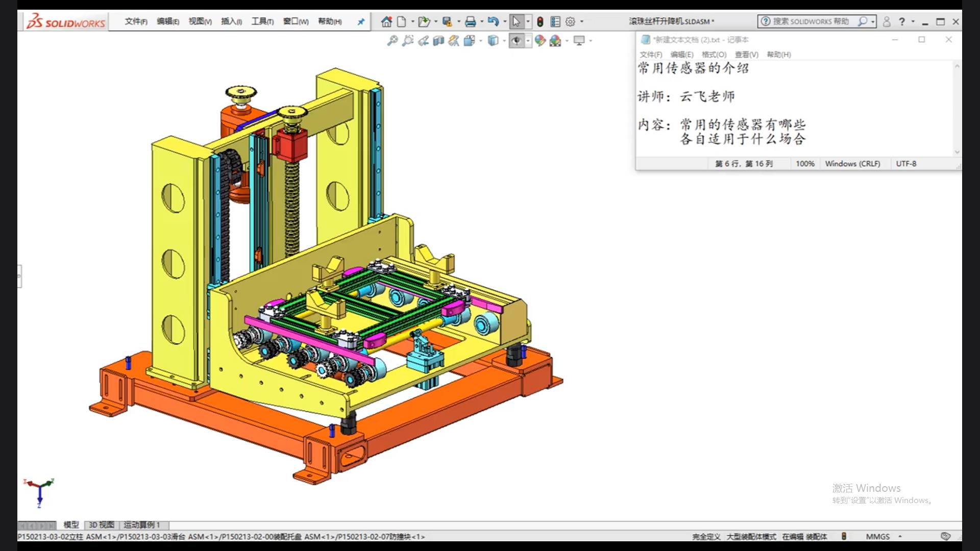The width and height of the screenshot is (980, 551).
Task: Click the View Orientation cube icon
Action: [469, 41]
